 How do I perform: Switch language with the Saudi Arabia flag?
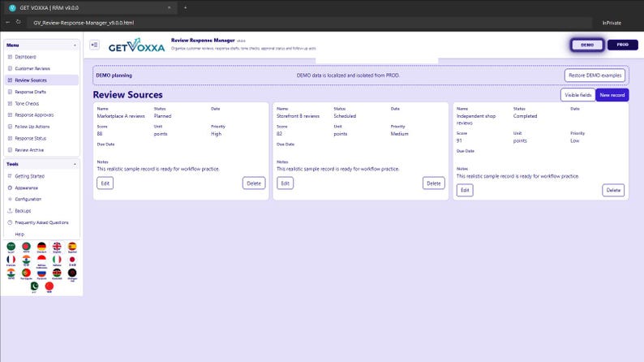pyautogui.click(x=11, y=247)
